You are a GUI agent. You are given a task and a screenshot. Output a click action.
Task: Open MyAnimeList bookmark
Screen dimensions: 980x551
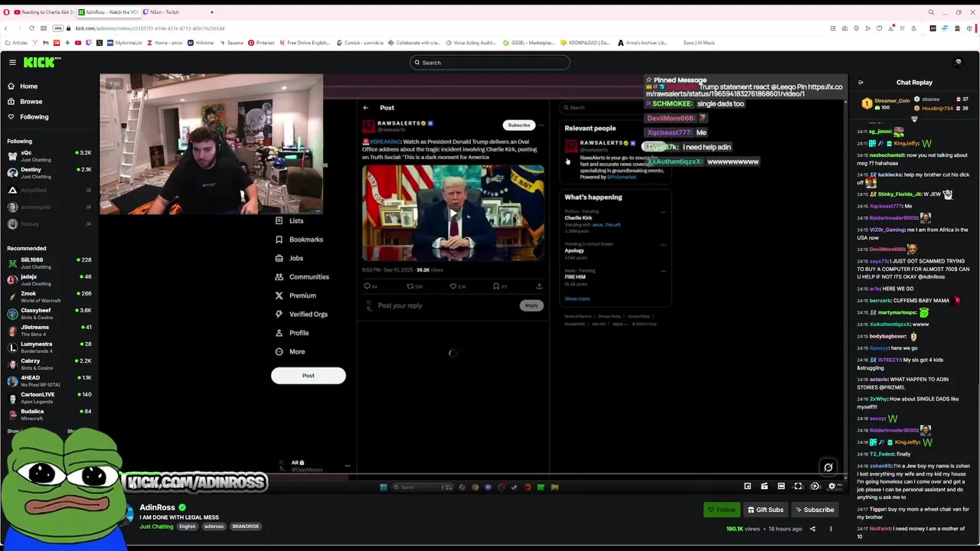click(x=125, y=43)
